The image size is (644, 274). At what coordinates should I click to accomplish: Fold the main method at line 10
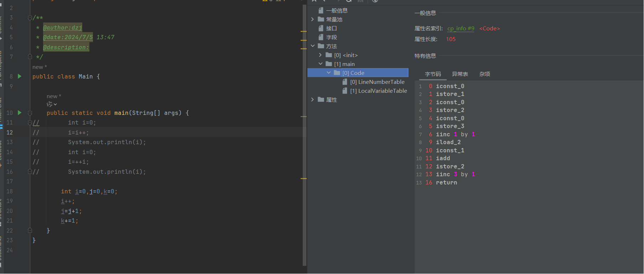click(30, 113)
